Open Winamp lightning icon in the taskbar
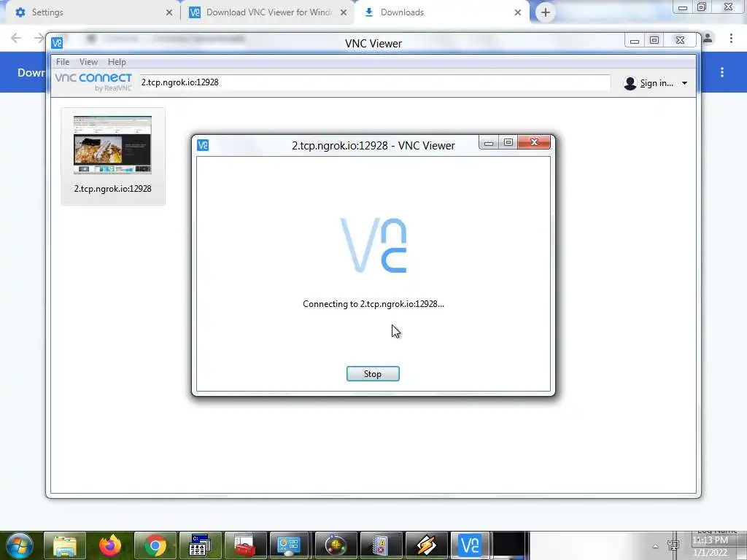747x560 pixels. click(x=426, y=545)
